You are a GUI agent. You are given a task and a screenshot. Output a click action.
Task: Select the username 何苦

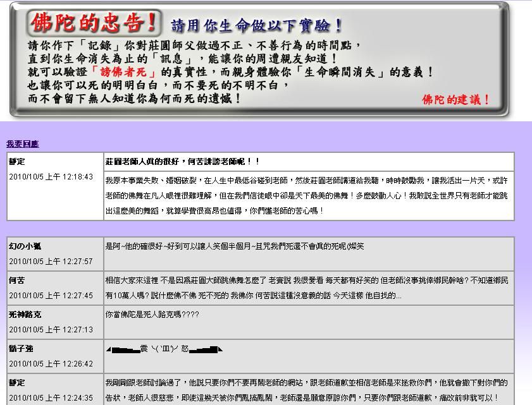pos(17,281)
